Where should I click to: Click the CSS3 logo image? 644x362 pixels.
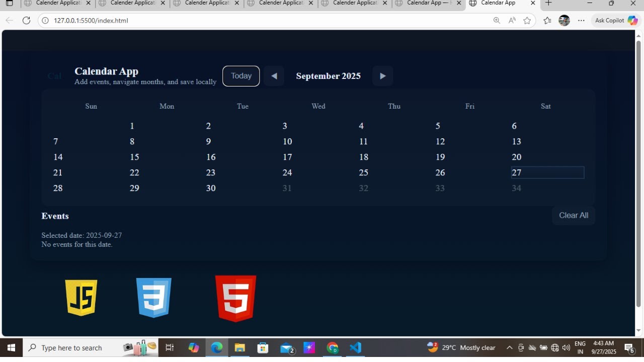tap(154, 298)
